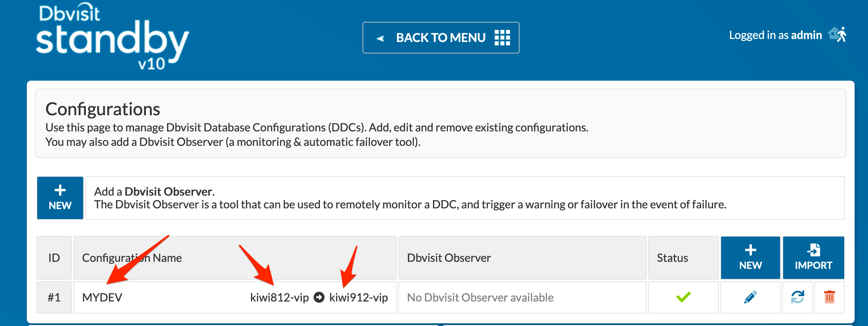Create a new configuration with table NEW button
Viewport: 868px width, 326px height.
pos(750,257)
